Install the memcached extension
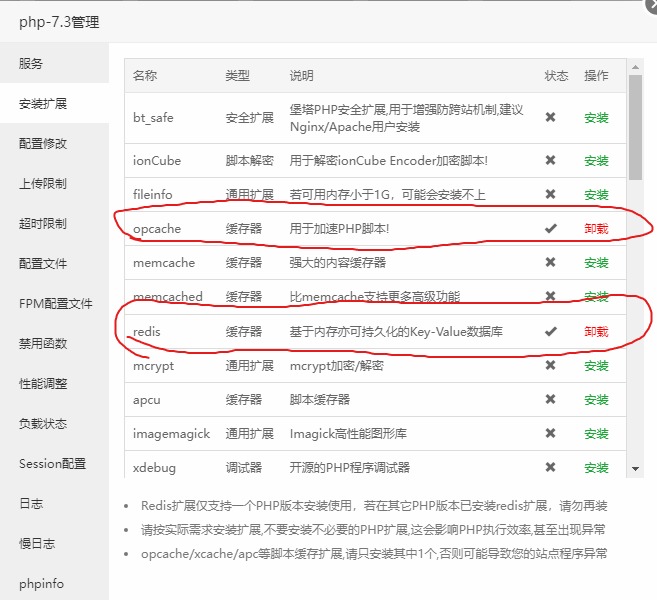 click(596, 297)
